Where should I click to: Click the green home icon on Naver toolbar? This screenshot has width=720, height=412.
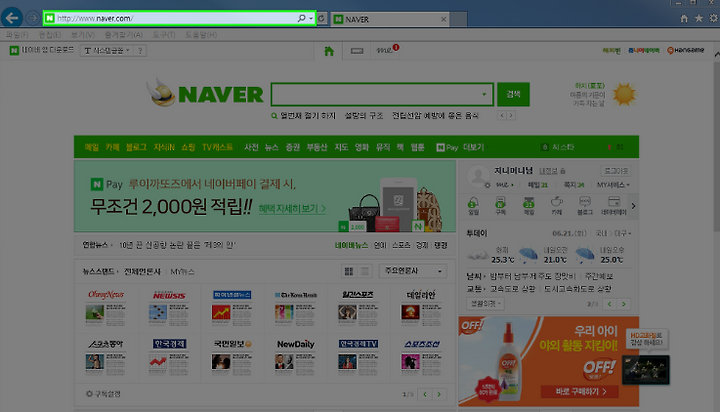coord(329,51)
